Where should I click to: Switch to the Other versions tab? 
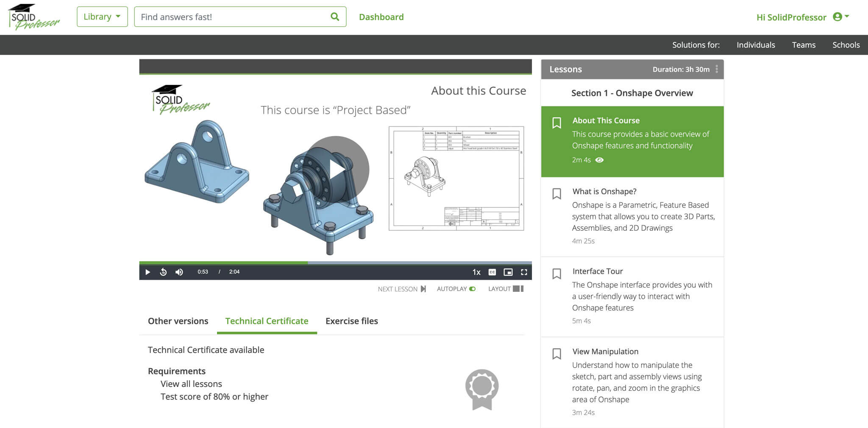pyautogui.click(x=178, y=321)
